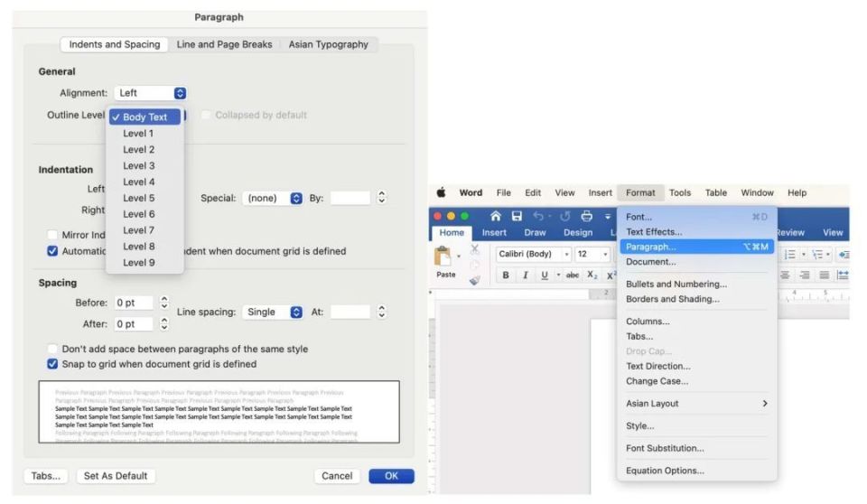867x504 pixels.
Task: Click the Set As Default button
Action: 116,476
